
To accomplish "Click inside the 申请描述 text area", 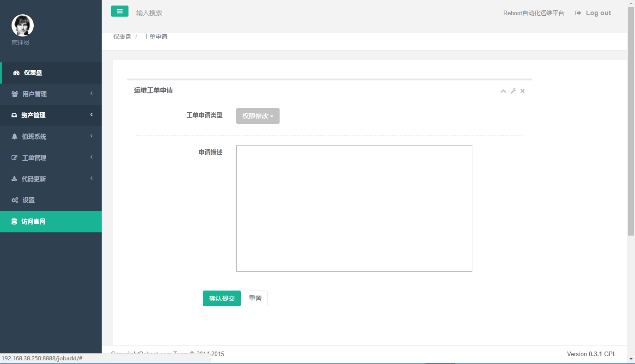I will [x=354, y=208].
